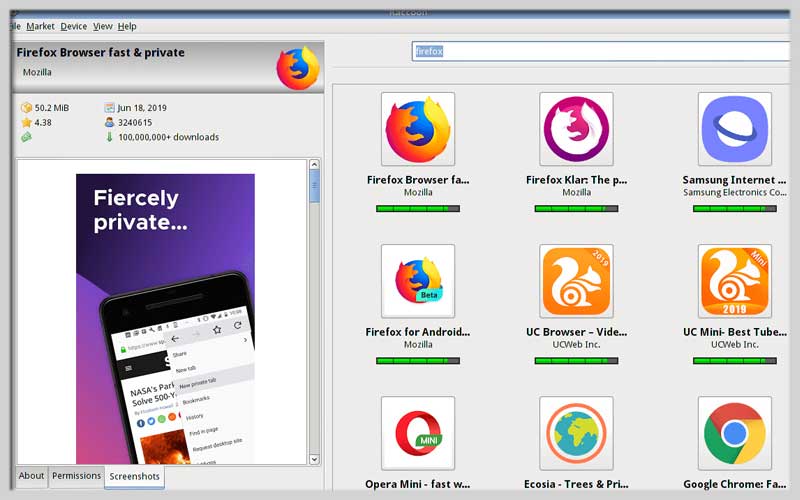Click the Mozilla developer name in header
This screenshot has height=500, width=800.
pyautogui.click(x=37, y=72)
